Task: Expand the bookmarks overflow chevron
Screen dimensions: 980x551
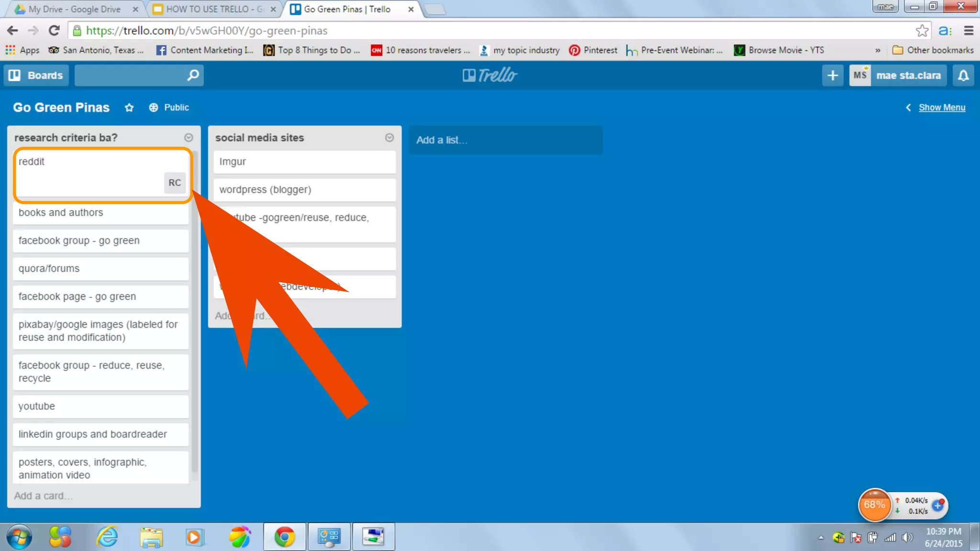Action: [878, 50]
